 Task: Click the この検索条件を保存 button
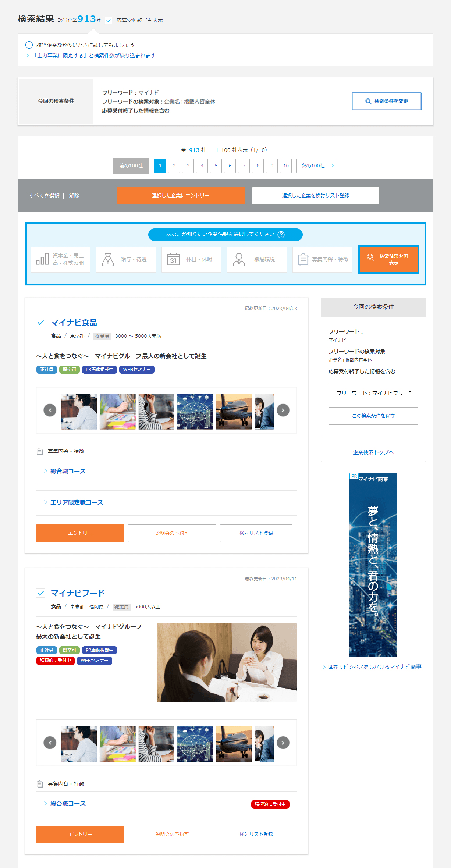(x=373, y=416)
